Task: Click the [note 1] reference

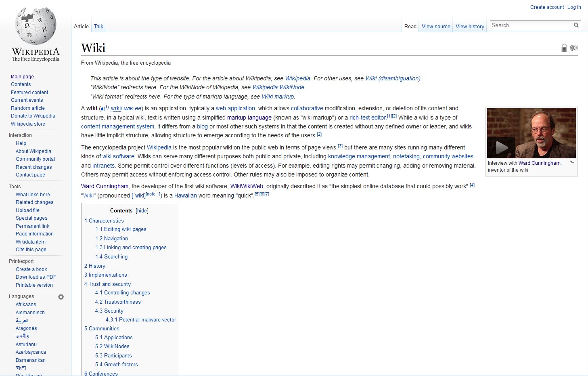Action: (153, 194)
